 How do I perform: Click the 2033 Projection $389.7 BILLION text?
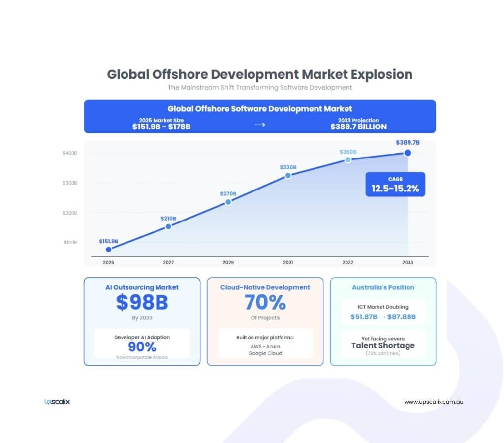coord(358,124)
